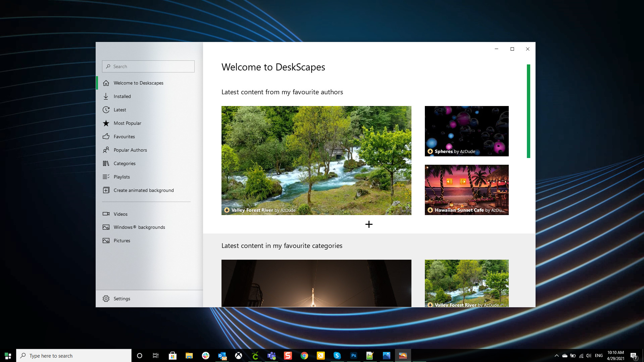This screenshot has height=362, width=644.
Task: Click the Most Popular star icon
Action: 106,123
